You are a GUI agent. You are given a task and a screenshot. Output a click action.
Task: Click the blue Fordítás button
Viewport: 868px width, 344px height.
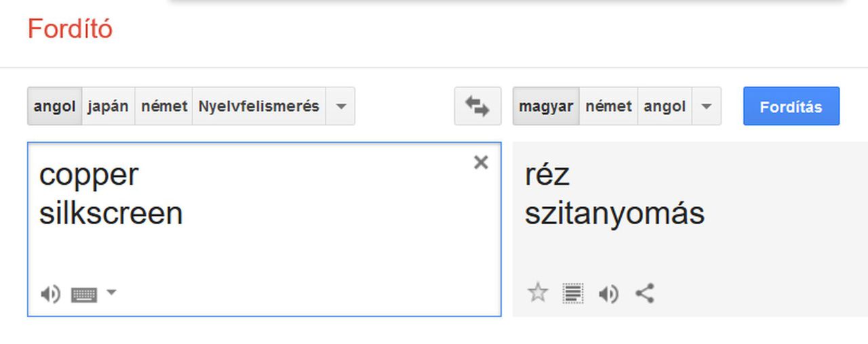point(791,106)
